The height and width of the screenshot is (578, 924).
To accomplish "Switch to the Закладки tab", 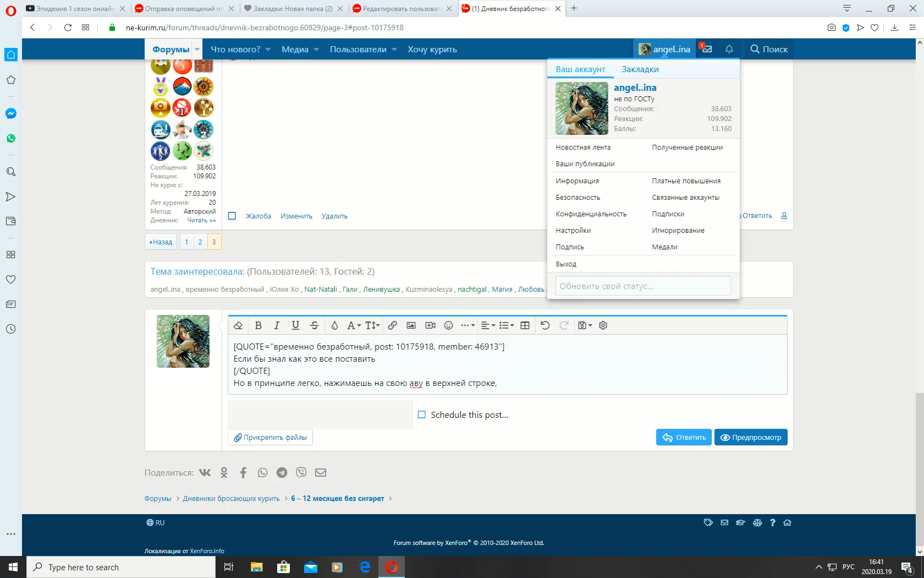I will pyautogui.click(x=640, y=69).
